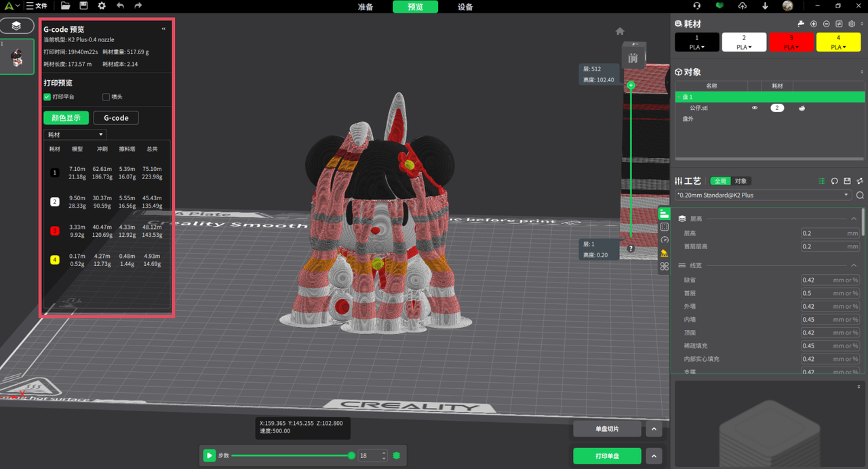Click the search icon beside the preset dropdown
Image resolution: width=868 pixels, height=469 pixels.
(860, 195)
